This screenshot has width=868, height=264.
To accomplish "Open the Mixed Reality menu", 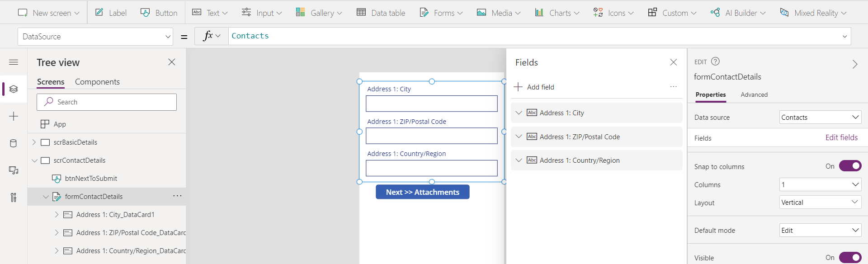I will [813, 13].
